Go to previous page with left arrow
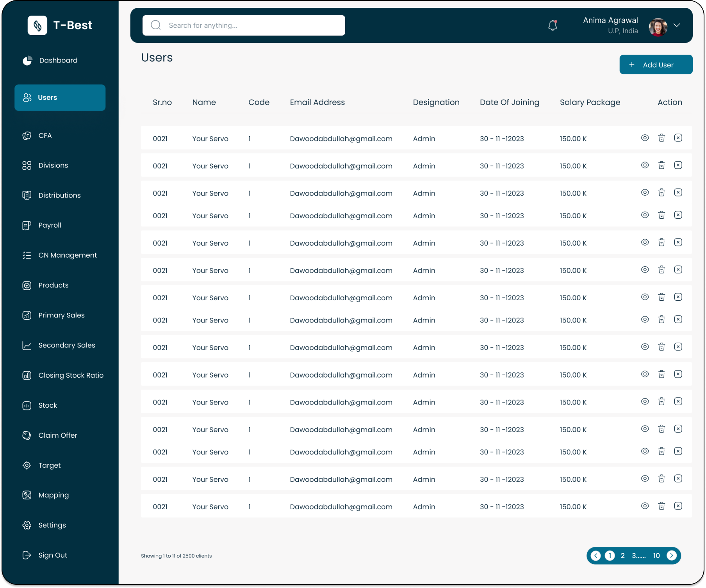The width and height of the screenshot is (706, 588). pos(595,556)
